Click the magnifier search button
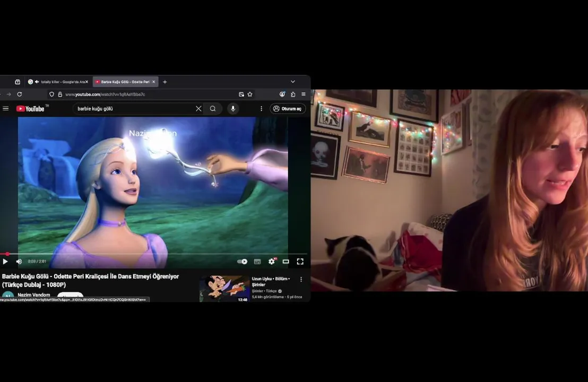 (213, 109)
